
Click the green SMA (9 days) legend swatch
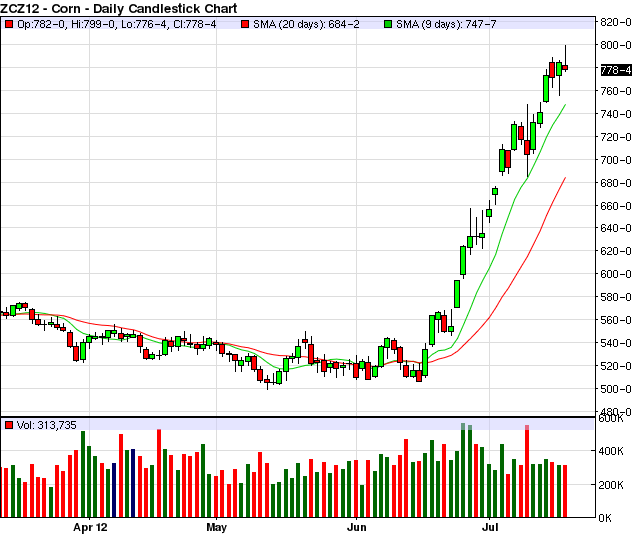pyautogui.click(x=388, y=24)
